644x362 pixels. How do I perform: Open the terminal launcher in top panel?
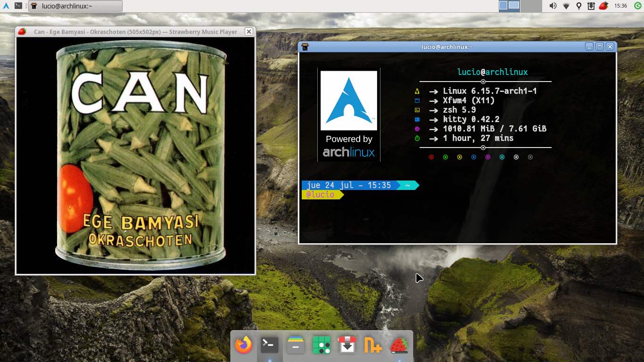click(18, 6)
